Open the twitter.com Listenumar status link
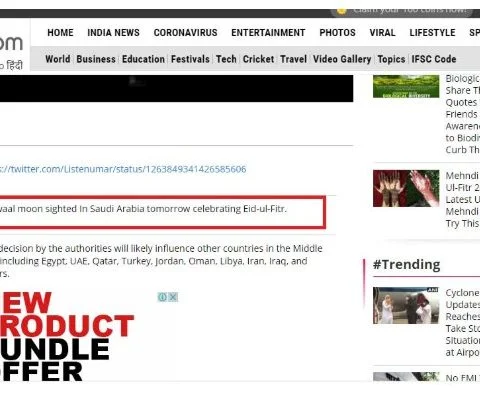480x397 pixels. [x=123, y=169]
